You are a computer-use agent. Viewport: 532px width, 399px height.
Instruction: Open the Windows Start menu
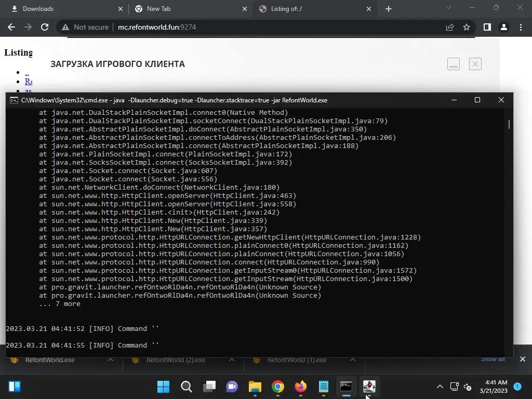click(163, 387)
